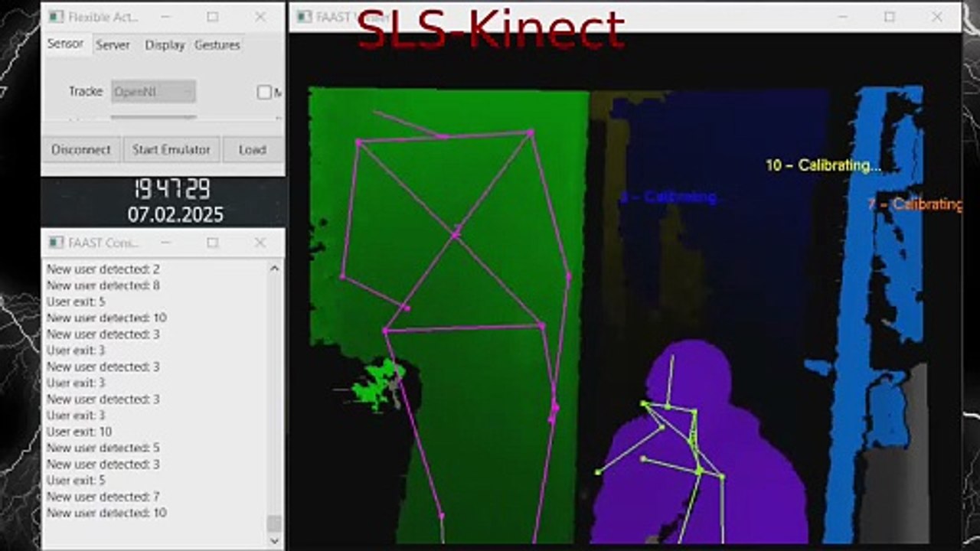Tick the checkbox next to Tracker dropdown
Screen dimensions: 980x551
pyautogui.click(x=264, y=92)
